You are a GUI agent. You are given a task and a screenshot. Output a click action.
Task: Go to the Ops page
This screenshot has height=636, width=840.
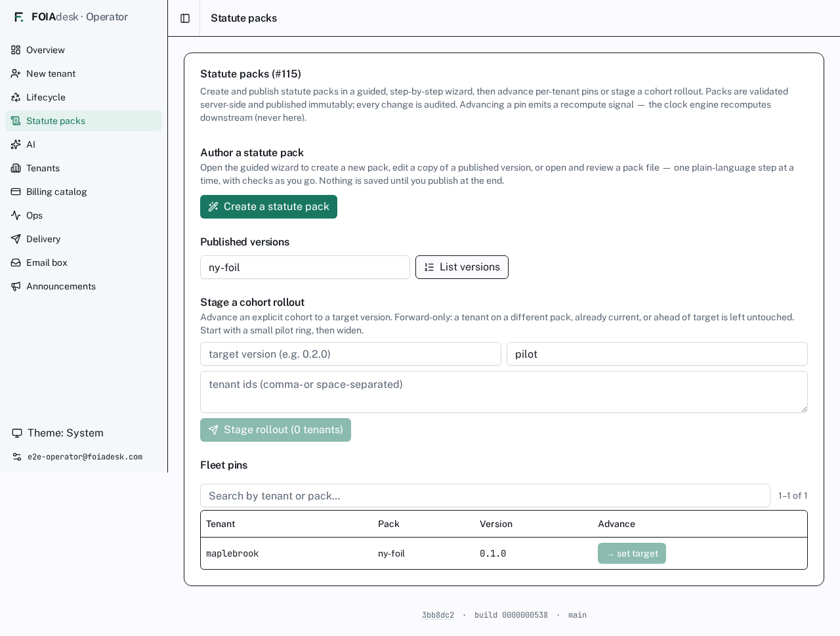[83, 215]
